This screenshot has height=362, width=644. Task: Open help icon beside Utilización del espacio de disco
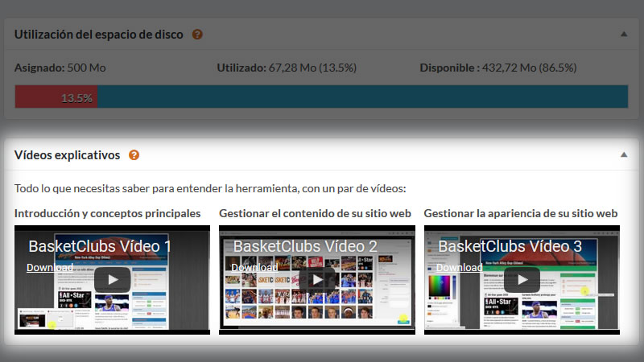click(x=197, y=35)
